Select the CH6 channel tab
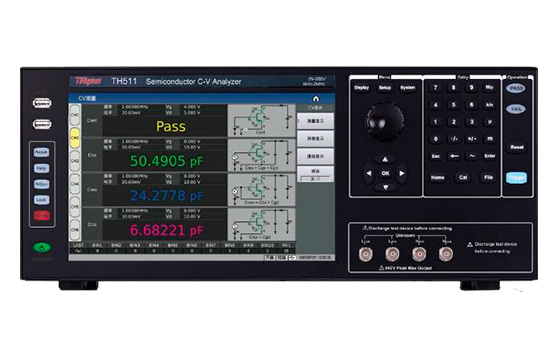This screenshot has width=560, height=360. 75,230
